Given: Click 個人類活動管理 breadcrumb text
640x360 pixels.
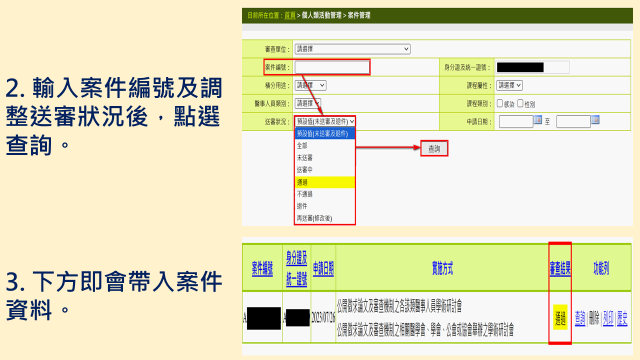Looking at the screenshot, I should (x=322, y=16).
